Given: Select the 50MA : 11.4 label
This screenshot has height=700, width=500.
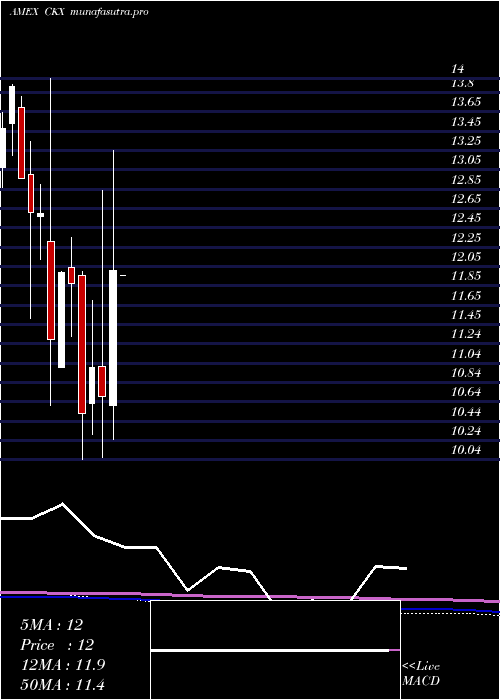Looking at the screenshot, I should [x=63, y=684].
